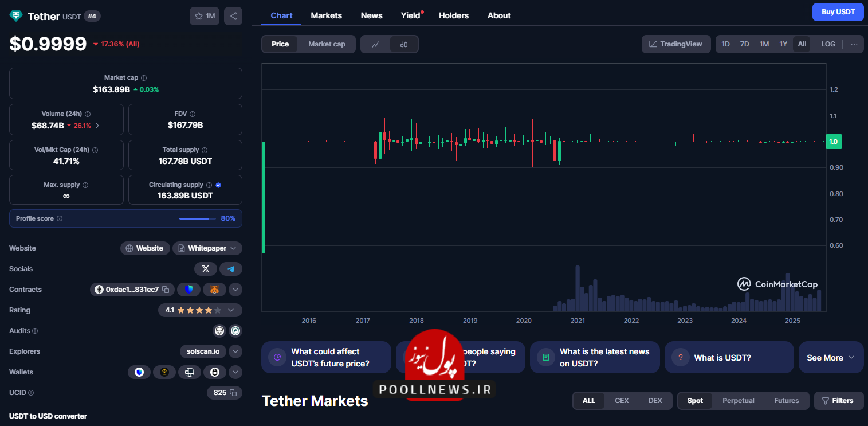
Task: Open the second audit badge icon
Action: coord(235,331)
